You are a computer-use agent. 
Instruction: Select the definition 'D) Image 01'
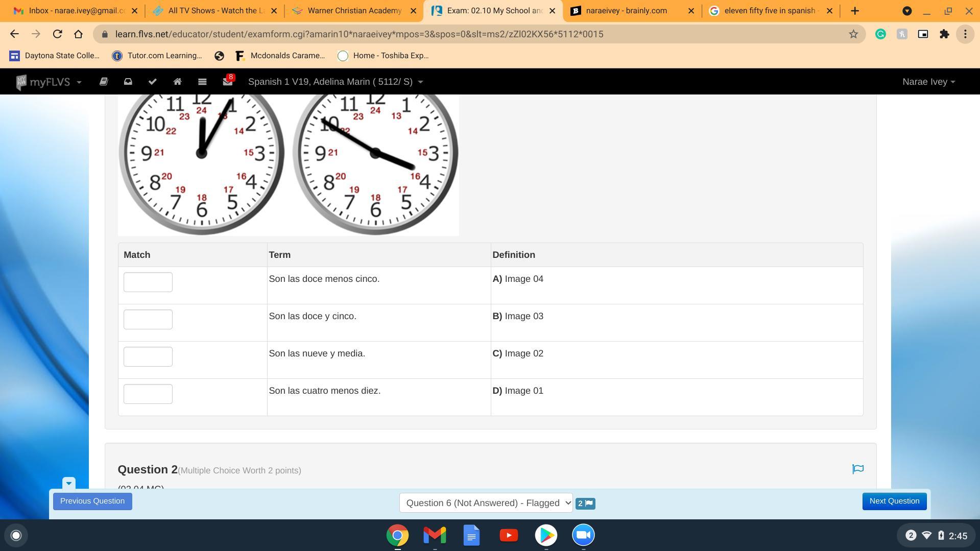tap(518, 391)
